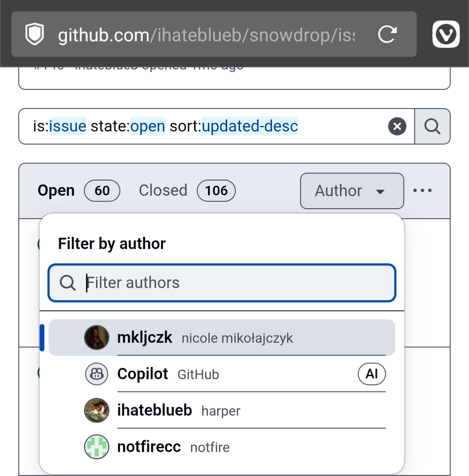Focus the Filter authors field
The height and width of the screenshot is (476, 469).
222,283
